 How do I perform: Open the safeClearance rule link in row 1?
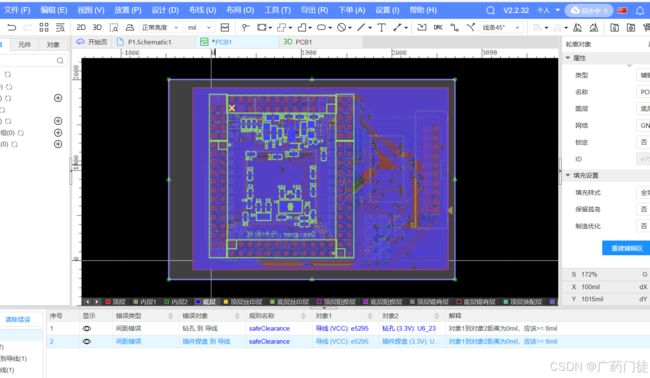point(269,329)
